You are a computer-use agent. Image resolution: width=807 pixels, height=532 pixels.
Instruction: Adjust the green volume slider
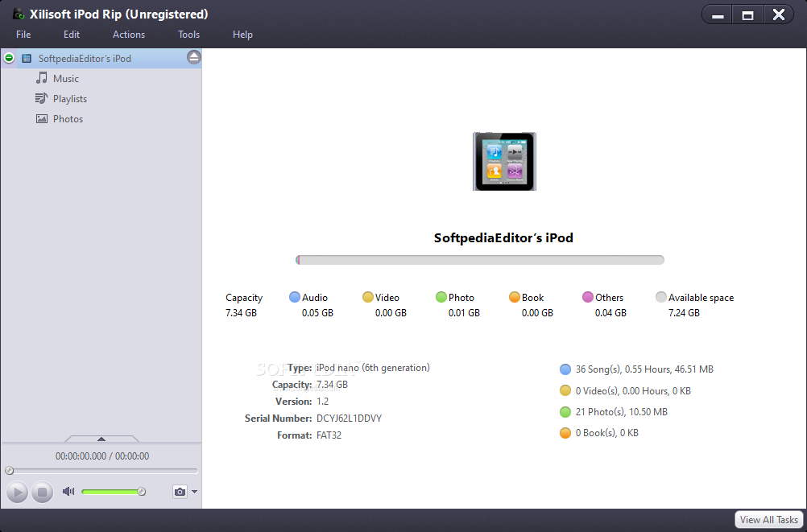[113, 492]
